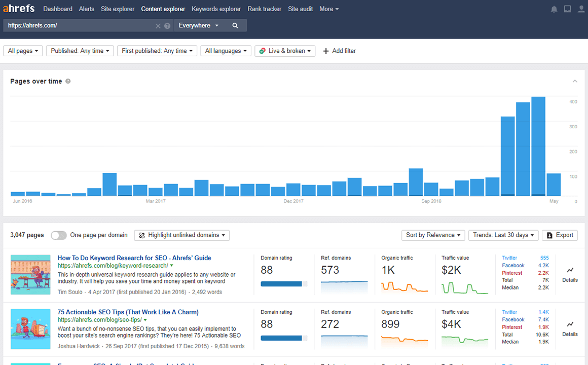
Task: Open the Everywhere search scope dropdown
Action: tap(199, 26)
